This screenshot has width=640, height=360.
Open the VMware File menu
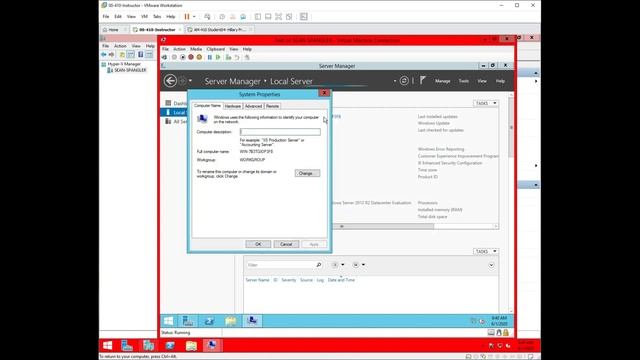point(106,17)
